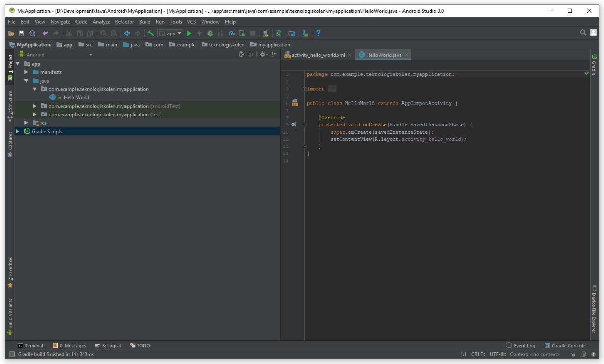The image size is (604, 364).
Task: Open the CRLF line separator selector
Action: 478,354
